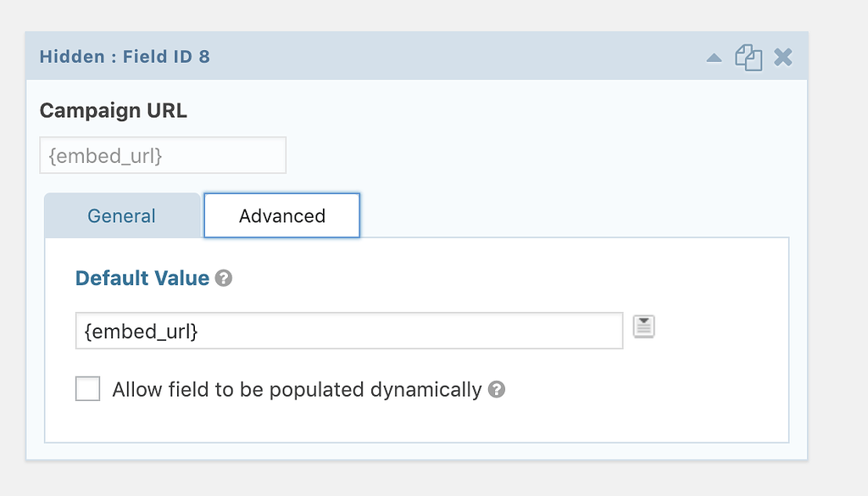This screenshot has width=868, height=496.
Task: Click the up arrow to fold the field
Action: coord(714,57)
